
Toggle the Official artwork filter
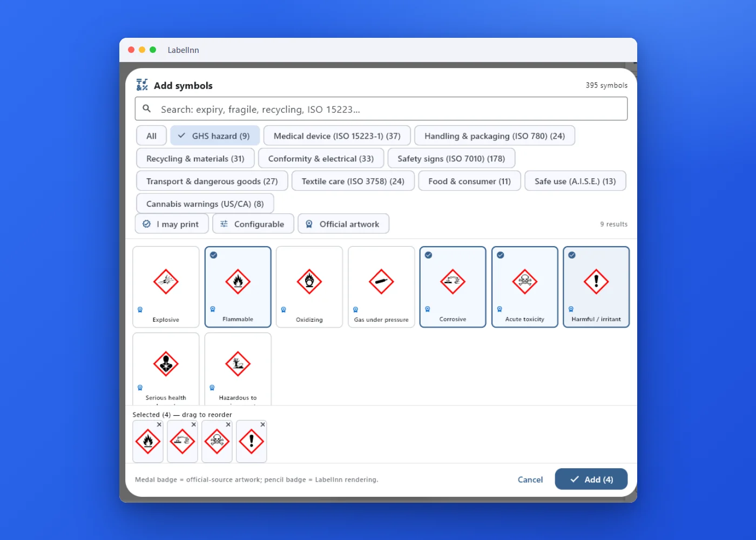tap(343, 224)
